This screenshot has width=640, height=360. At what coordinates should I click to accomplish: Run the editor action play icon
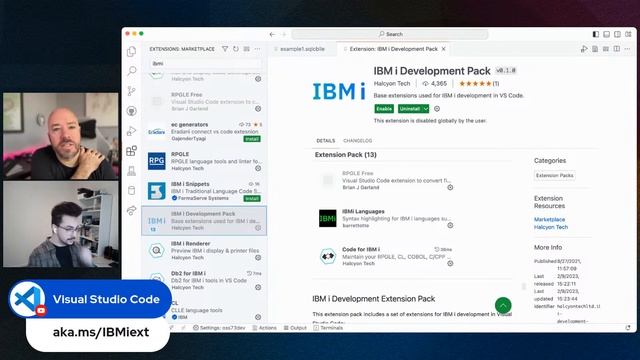(584, 49)
